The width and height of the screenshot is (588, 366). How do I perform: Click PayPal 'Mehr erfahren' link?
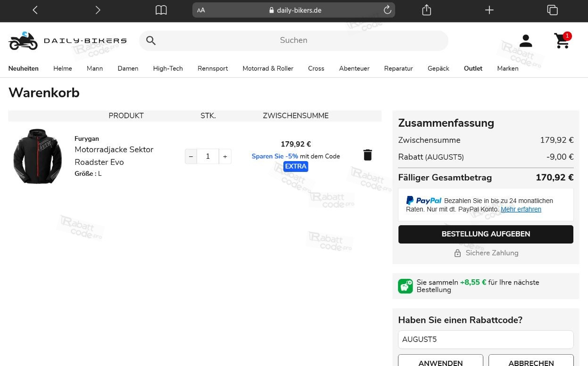click(x=521, y=209)
